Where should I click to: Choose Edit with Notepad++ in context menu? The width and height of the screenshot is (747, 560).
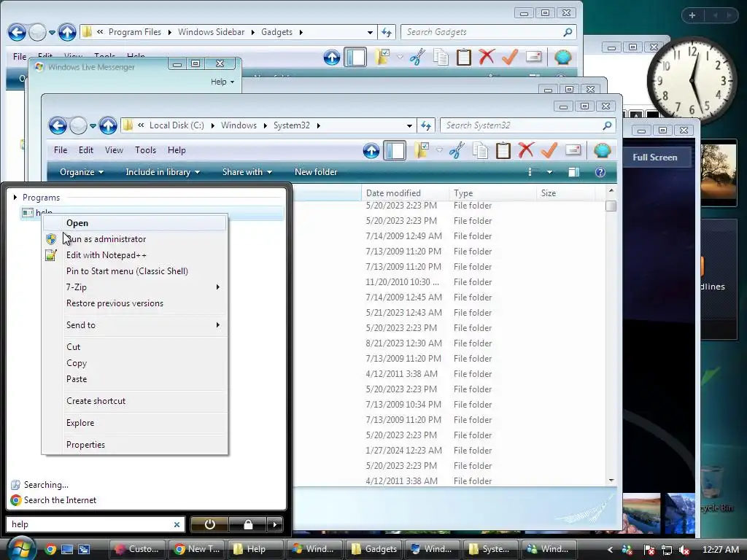coord(134,255)
